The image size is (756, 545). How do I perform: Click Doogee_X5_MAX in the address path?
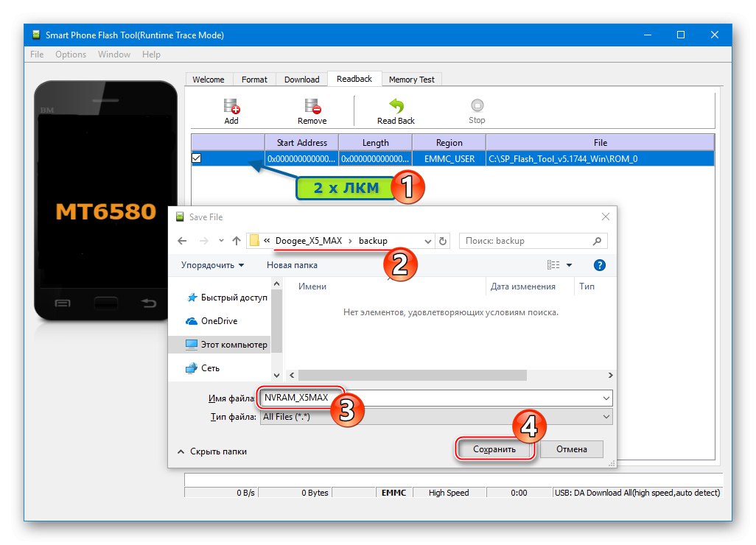pos(309,240)
